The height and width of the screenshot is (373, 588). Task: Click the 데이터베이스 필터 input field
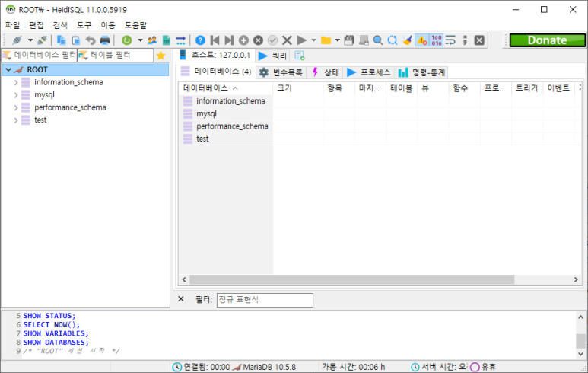(x=40, y=55)
